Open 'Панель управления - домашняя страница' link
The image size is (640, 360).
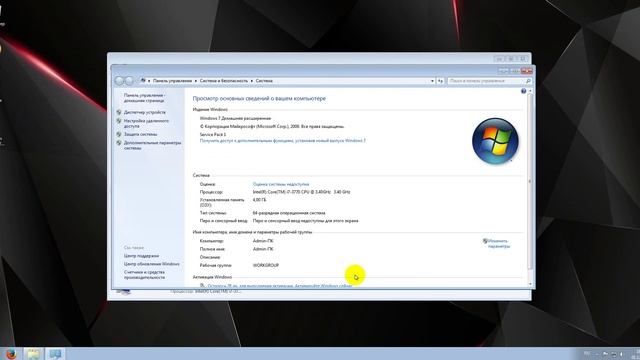[x=144, y=98]
